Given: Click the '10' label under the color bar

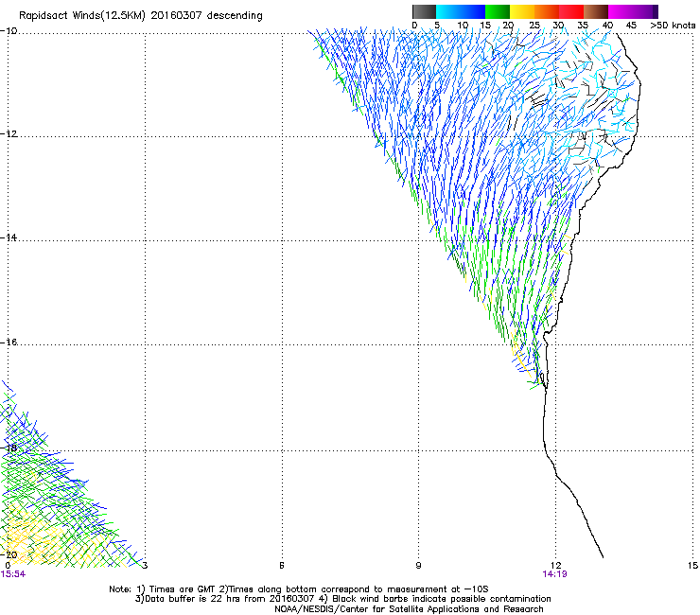Looking at the screenshot, I should click(x=463, y=26).
